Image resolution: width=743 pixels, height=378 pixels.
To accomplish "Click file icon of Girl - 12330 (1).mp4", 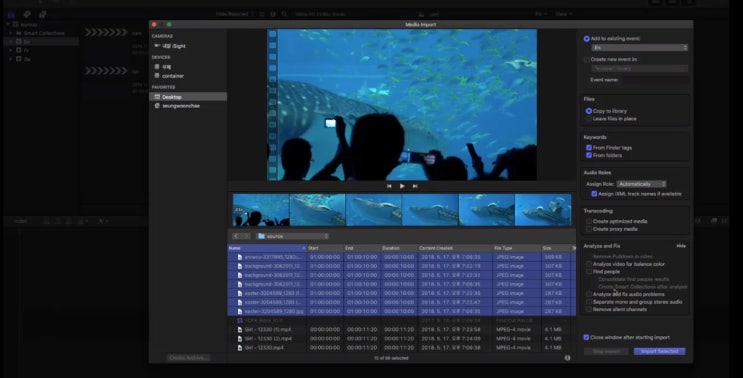I will point(240,329).
